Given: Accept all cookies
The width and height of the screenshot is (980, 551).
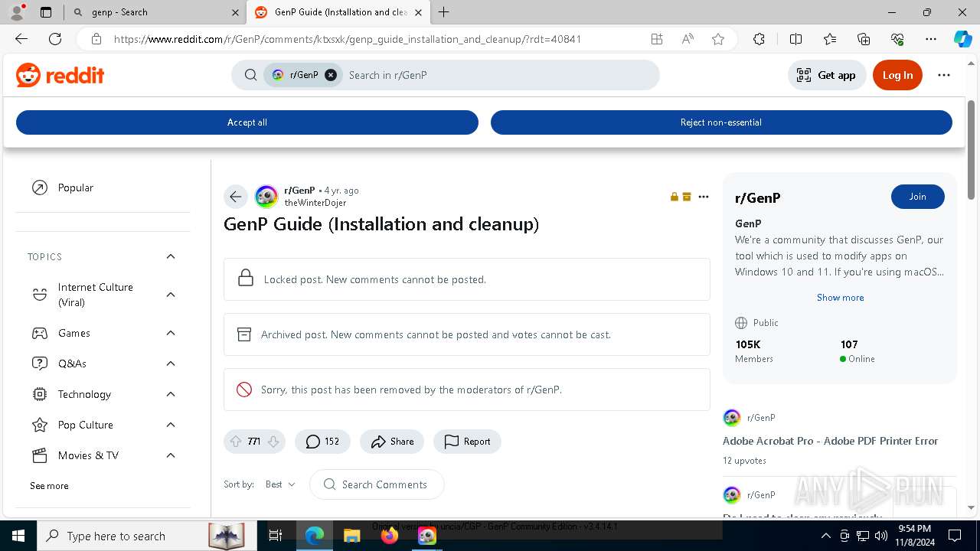Looking at the screenshot, I should click(247, 122).
